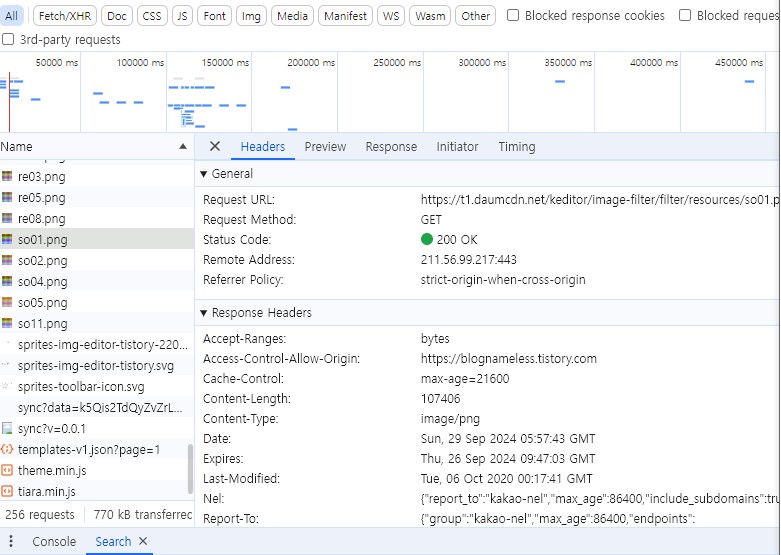Open the Initiator tab

pyautogui.click(x=457, y=146)
